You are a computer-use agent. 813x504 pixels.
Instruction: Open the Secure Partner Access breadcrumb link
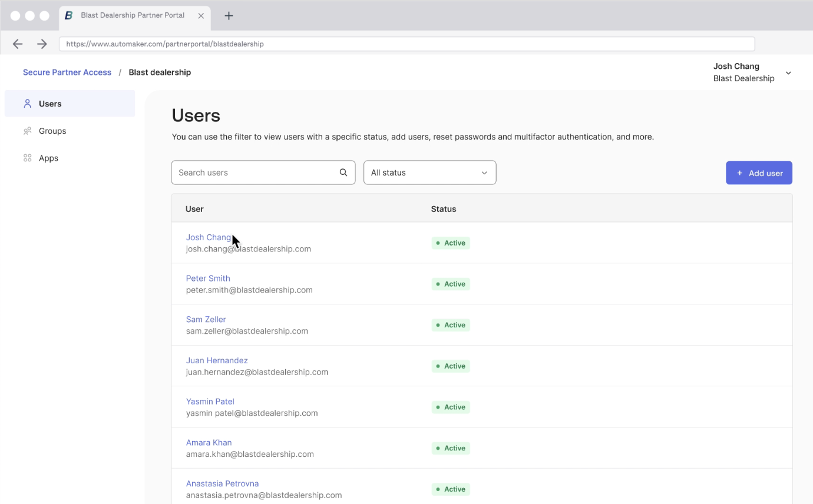point(67,72)
